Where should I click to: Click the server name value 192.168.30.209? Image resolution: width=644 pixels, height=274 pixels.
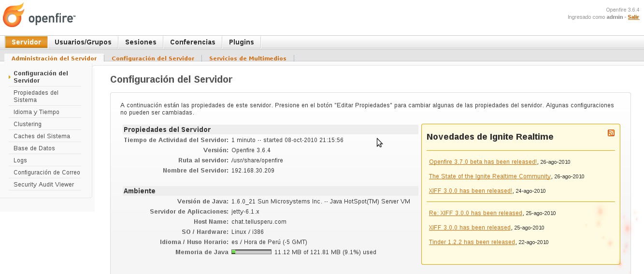[x=253, y=171]
